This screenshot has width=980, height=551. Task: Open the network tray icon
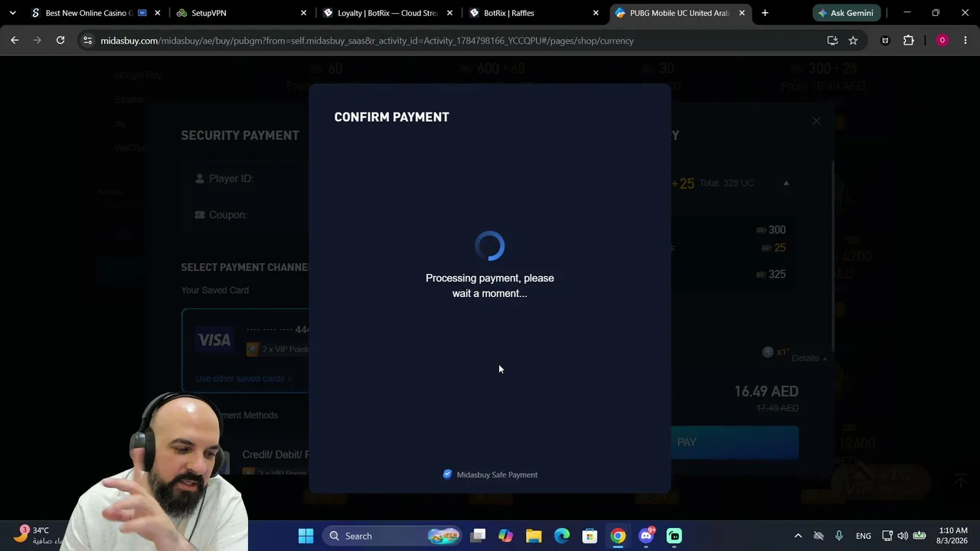tap(887, 536)
